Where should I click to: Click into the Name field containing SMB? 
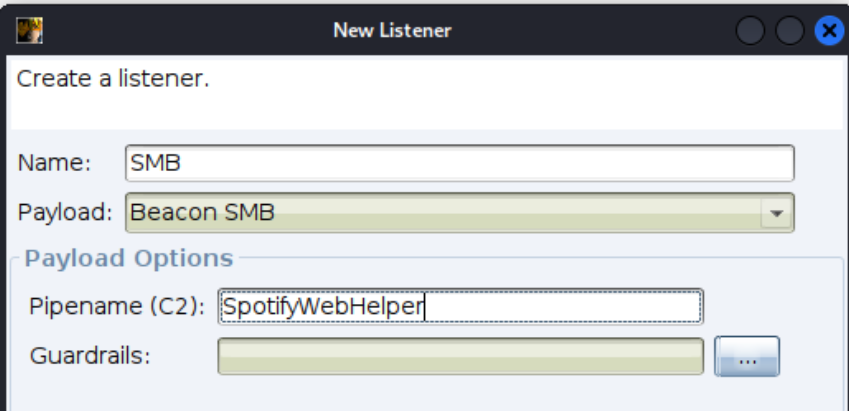(x=460, y=163)
